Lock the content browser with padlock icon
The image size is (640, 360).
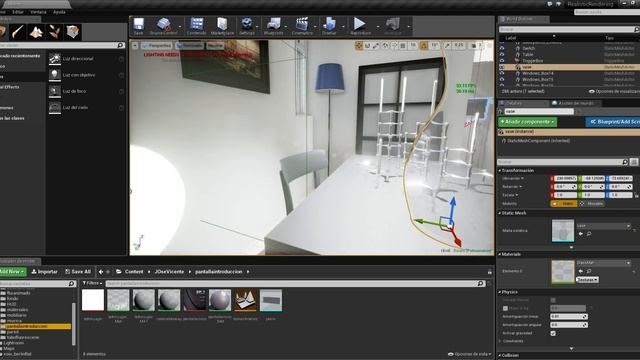pyautogui.click(x=490, y=272)
